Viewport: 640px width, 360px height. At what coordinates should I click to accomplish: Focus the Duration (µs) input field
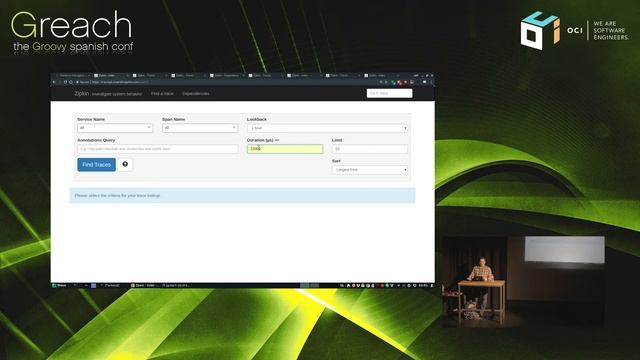point(285,149)
